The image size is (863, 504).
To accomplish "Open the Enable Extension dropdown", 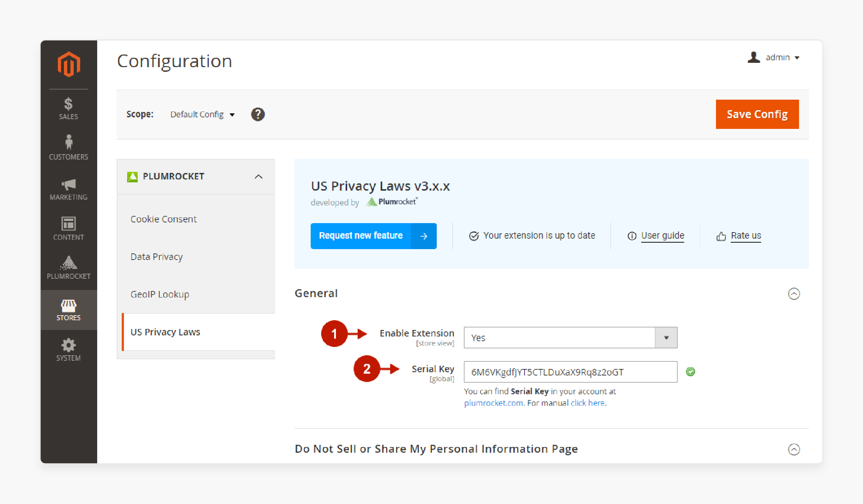I will (x=570, y=338).
